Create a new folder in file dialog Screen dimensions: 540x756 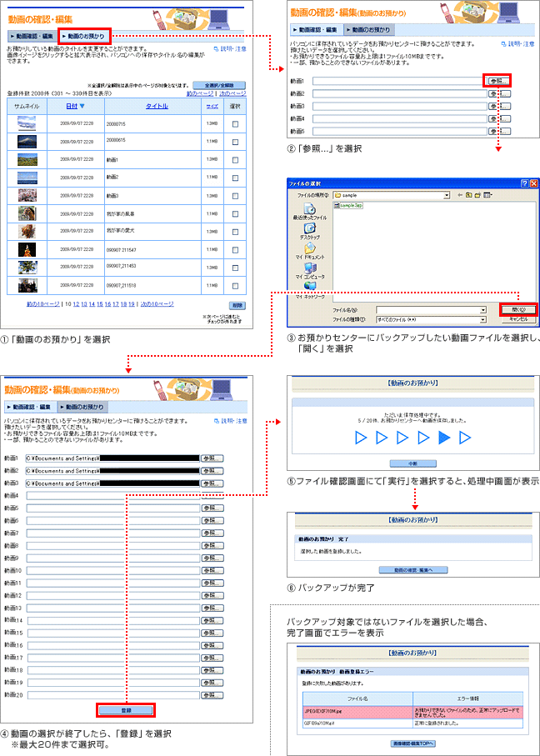pos(477,195)
